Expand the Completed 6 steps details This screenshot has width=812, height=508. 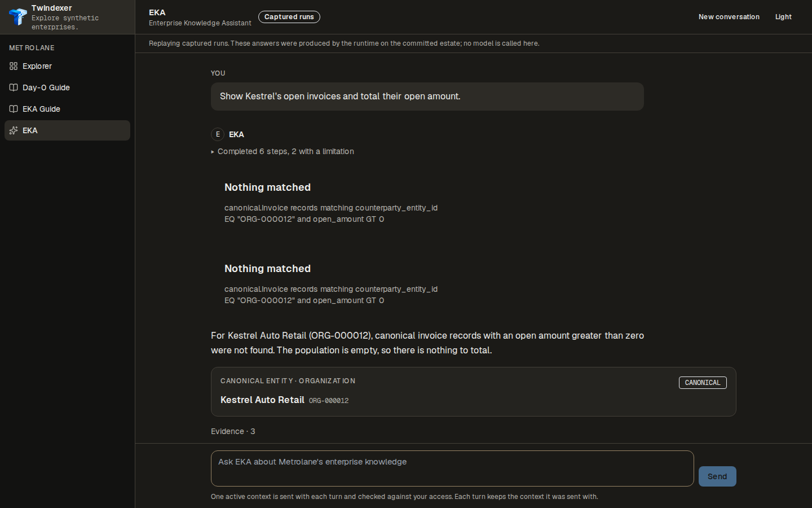tap(283, 151)
